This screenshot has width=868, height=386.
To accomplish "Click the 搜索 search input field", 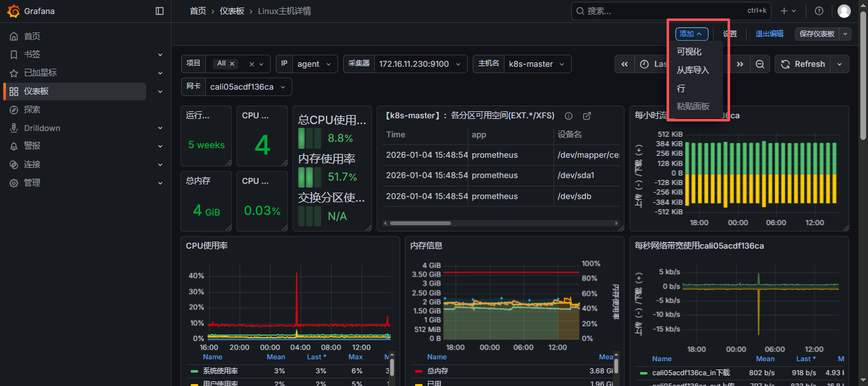I will coord(671,11).
